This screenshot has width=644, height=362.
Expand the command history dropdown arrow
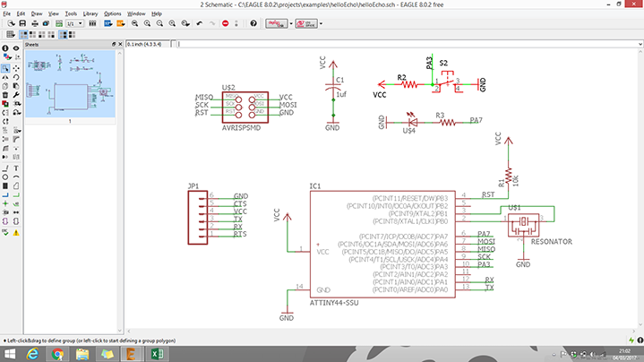(x=640, y=44)
